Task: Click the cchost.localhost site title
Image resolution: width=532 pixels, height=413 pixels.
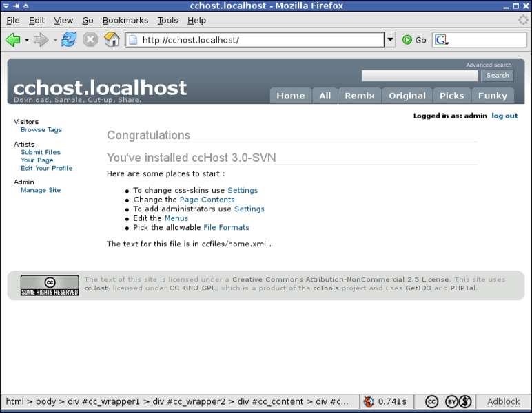Action: coord(100,87)
